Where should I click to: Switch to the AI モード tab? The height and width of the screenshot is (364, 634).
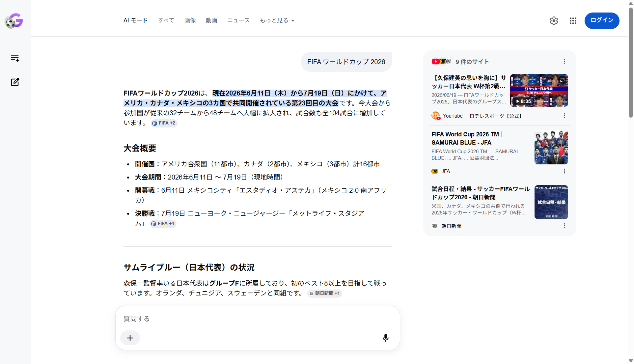pyautogui.click(x=135, y=20)
